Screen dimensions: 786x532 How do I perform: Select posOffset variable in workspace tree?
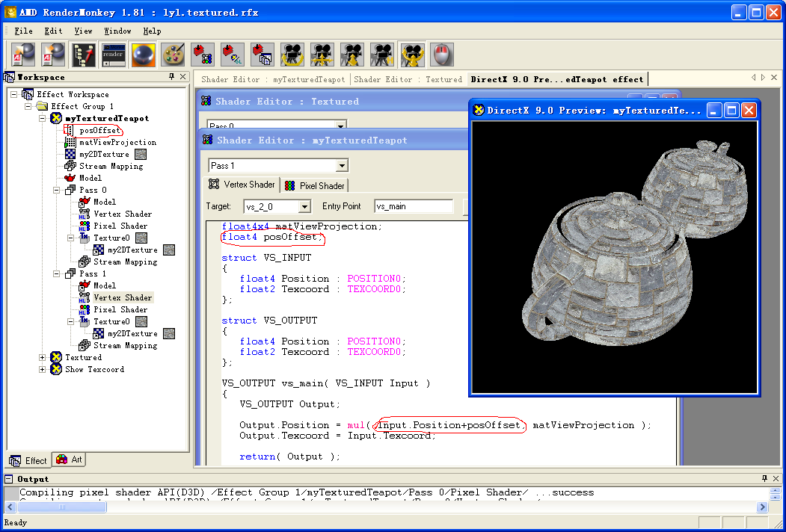(99, 130)
